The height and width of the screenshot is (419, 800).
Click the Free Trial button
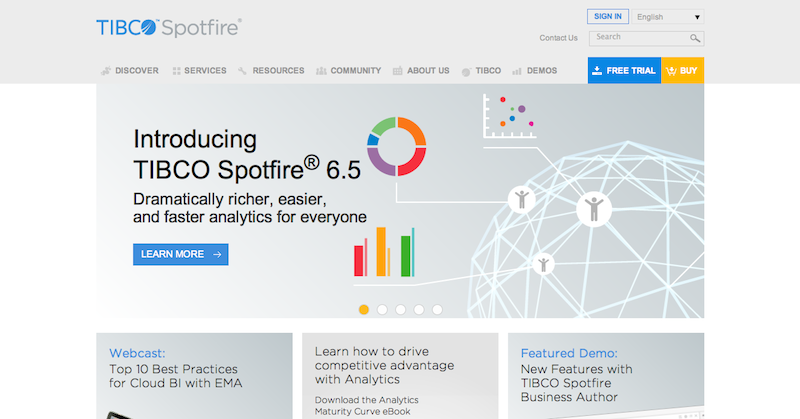point(624,70)
